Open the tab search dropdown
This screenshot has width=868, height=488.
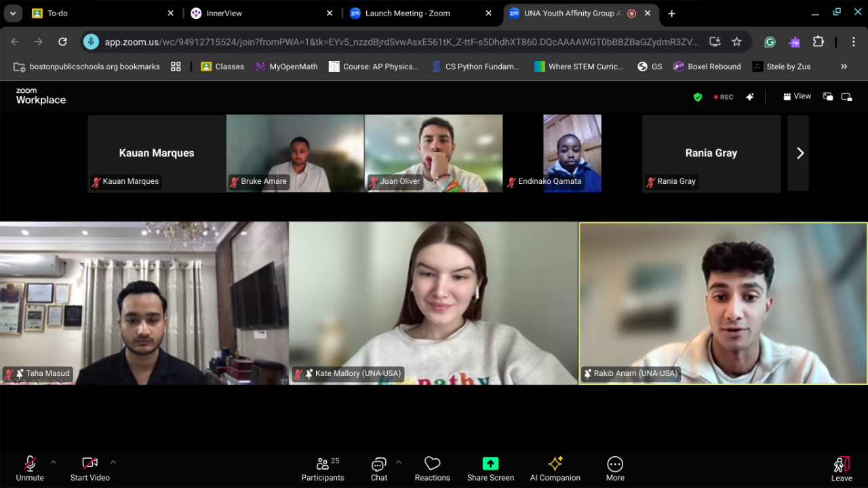(13, 14)
